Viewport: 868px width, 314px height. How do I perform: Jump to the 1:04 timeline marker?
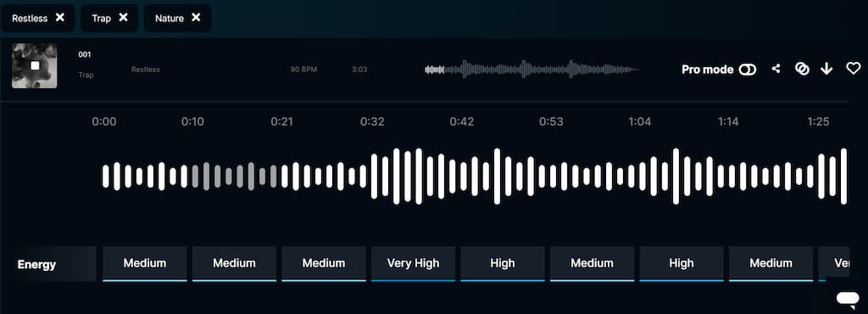640,122
